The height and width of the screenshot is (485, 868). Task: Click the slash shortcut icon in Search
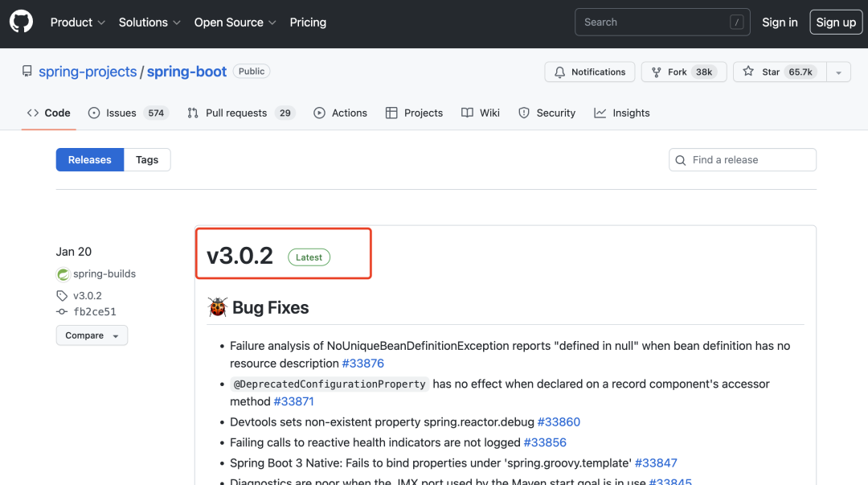point(736,23)
